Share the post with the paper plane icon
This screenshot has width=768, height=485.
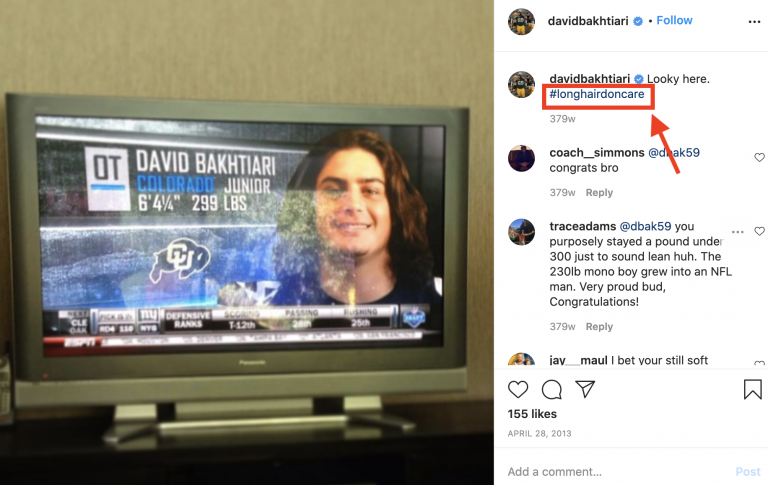point(585,389)
